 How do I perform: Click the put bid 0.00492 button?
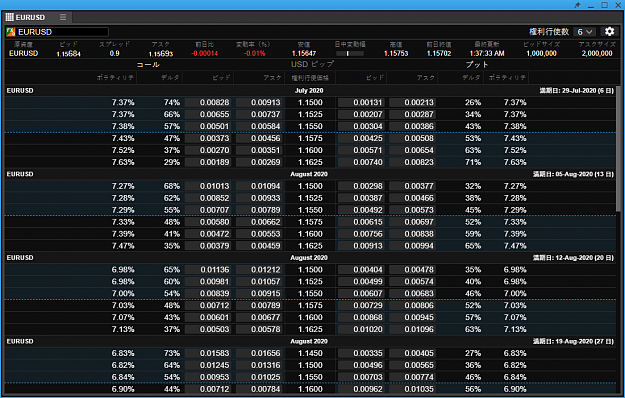pos(361,210)
